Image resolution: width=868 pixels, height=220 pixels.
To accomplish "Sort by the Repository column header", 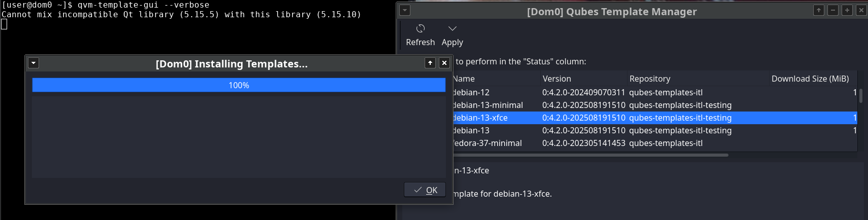I will (649, 79).
